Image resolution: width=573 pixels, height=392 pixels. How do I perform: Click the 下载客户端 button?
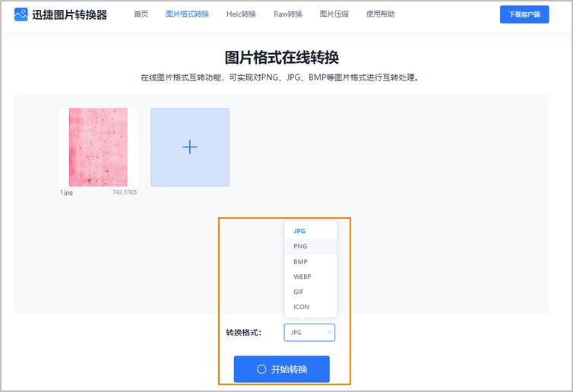tap(524, 14)
